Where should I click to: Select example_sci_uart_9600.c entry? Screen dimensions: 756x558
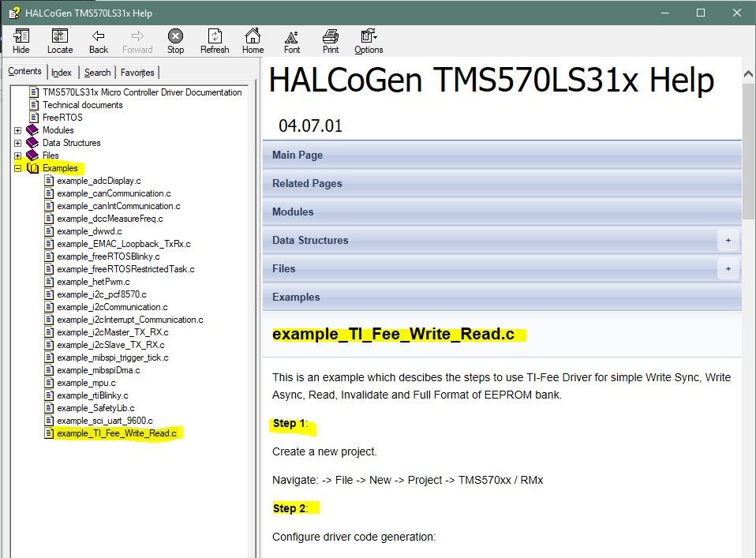tap(105, 421)
